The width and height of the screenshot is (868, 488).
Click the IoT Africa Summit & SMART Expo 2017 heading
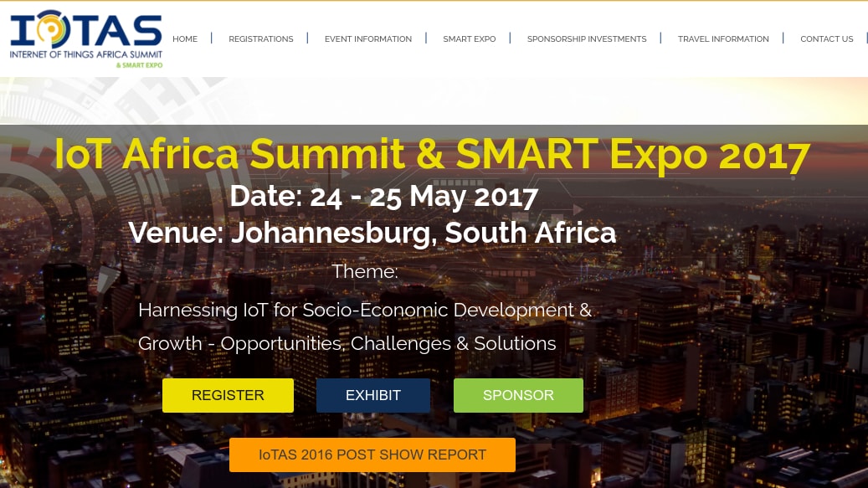(x=432, y=154)
